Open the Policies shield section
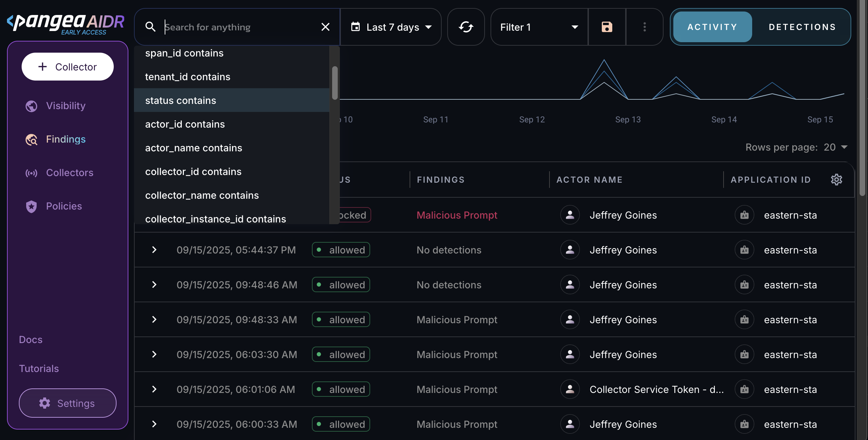The height and width of the screenshot is (440, 868). pos(64,206)
